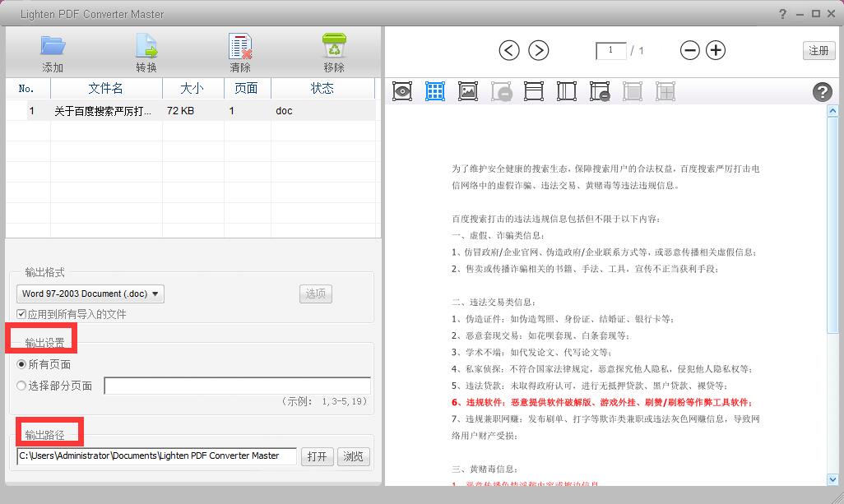The width and height of the screenshot is (844, 504).
Task: Click the grayed remove-area icon with minus
Action: [501, 91]
